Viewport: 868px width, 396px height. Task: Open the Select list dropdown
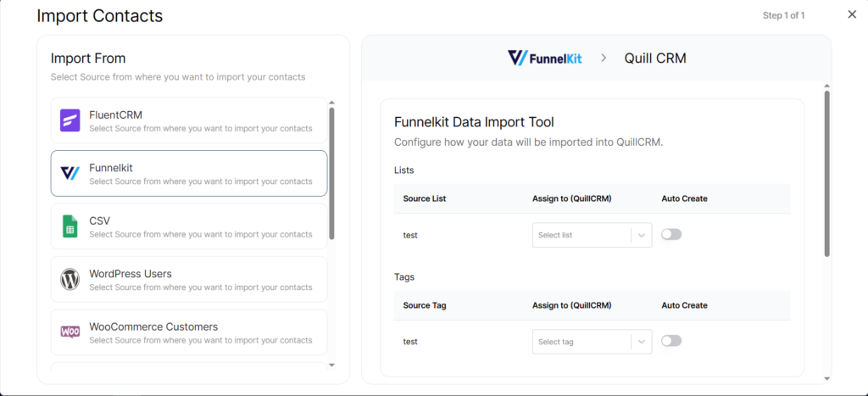click(x=581, y=235)
